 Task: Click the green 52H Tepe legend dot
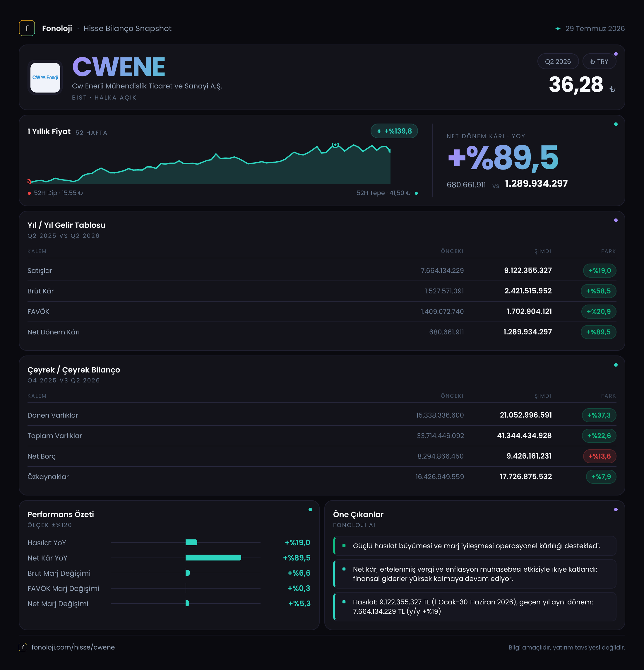click(416, 193)
